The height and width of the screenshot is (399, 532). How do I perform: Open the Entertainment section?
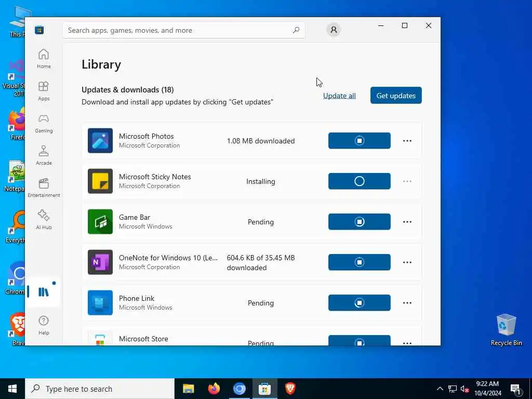[x=44, y=188]
